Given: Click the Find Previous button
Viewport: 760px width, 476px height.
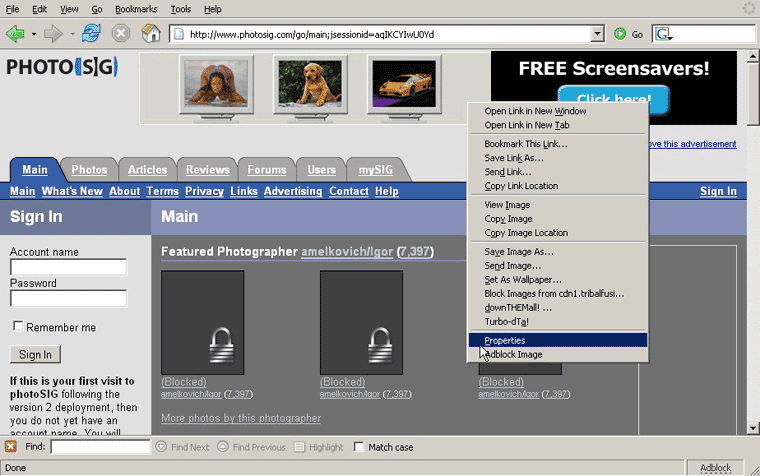Looking at the screenshot, I should click(x=252, y=447).
